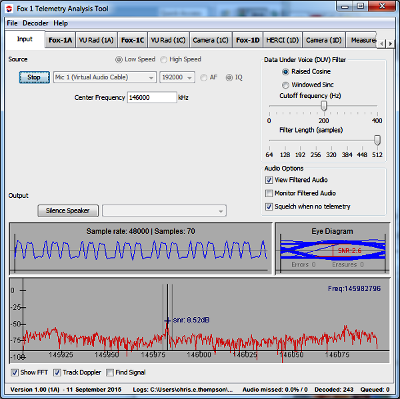Expand the 192000 sample rate dropdown
The height and width of the screenshot is (399, 400).
(177, 77)
